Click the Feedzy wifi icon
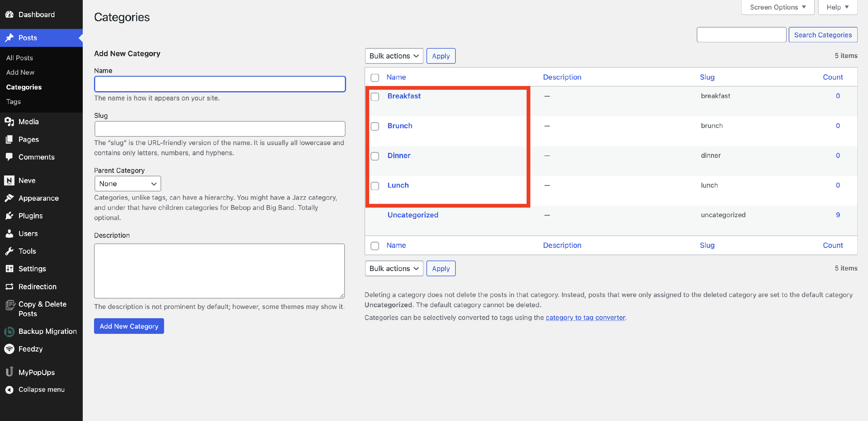This screenshot has height=421, width=868. (x=10, y=349)
